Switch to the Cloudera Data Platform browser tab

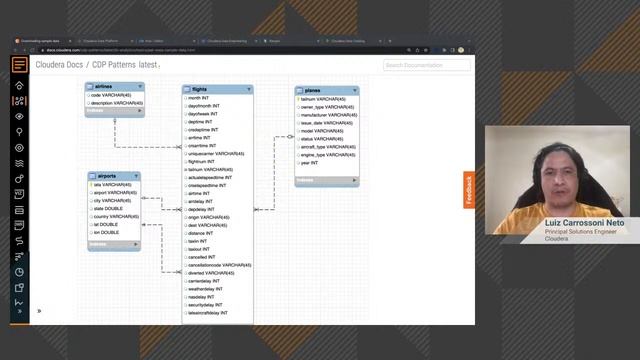tap(104, 41)
